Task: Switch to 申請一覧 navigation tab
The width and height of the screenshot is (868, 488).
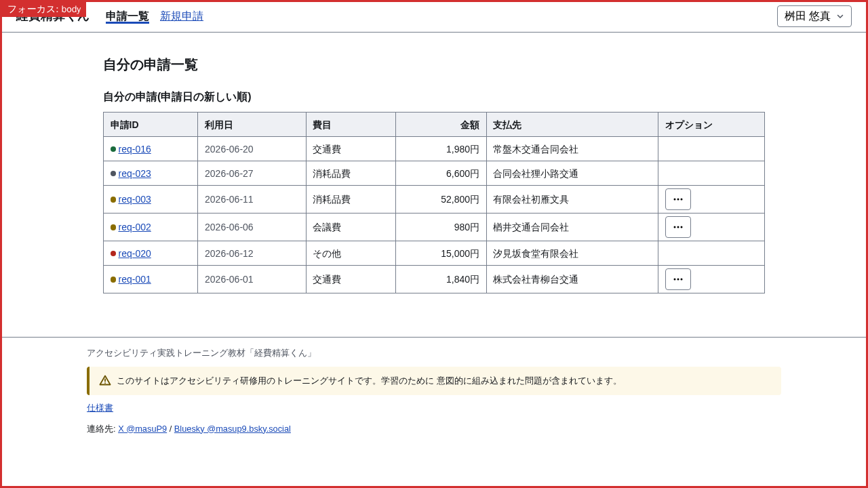Action: [127, 16]
